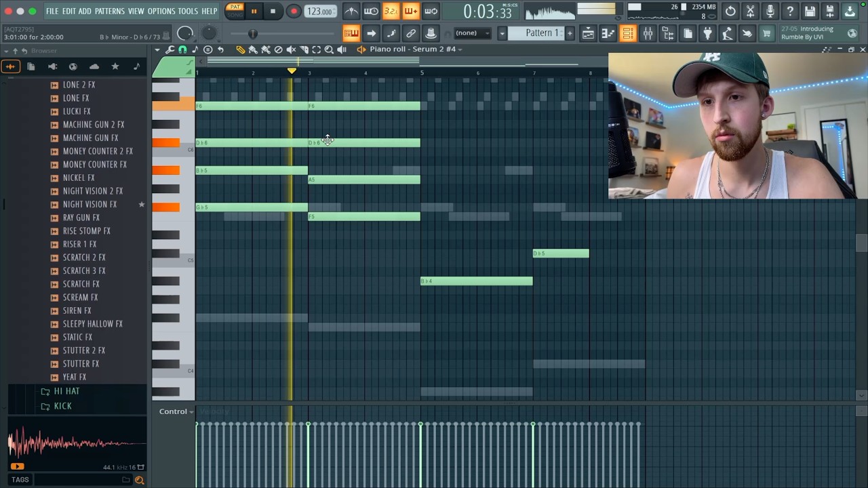Expand the KICK folder

coord(62,406)
